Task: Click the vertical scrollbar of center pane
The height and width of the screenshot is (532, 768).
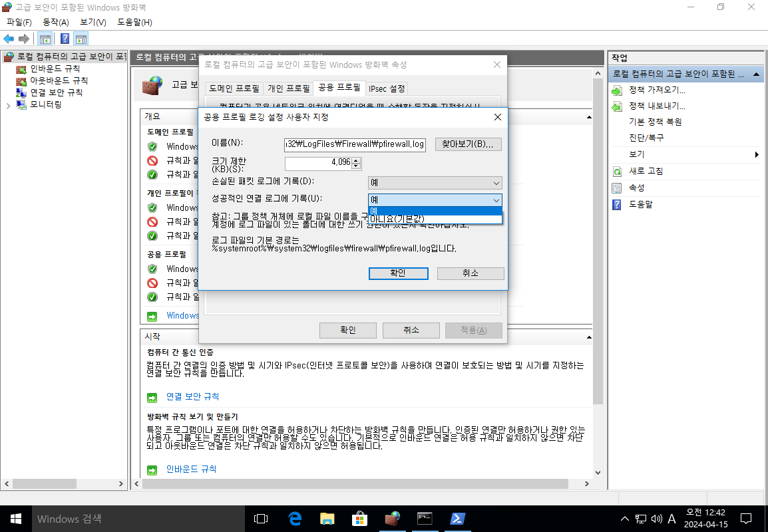Action: 598,242
